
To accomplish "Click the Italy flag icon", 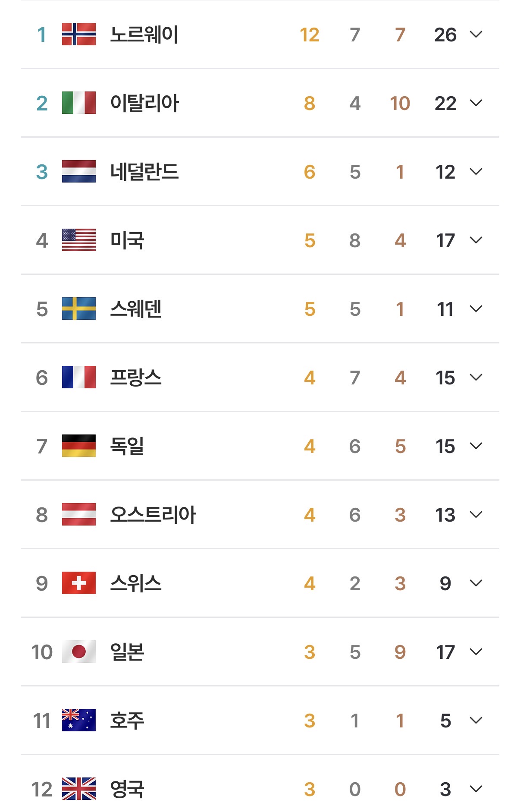I will 79,103.
